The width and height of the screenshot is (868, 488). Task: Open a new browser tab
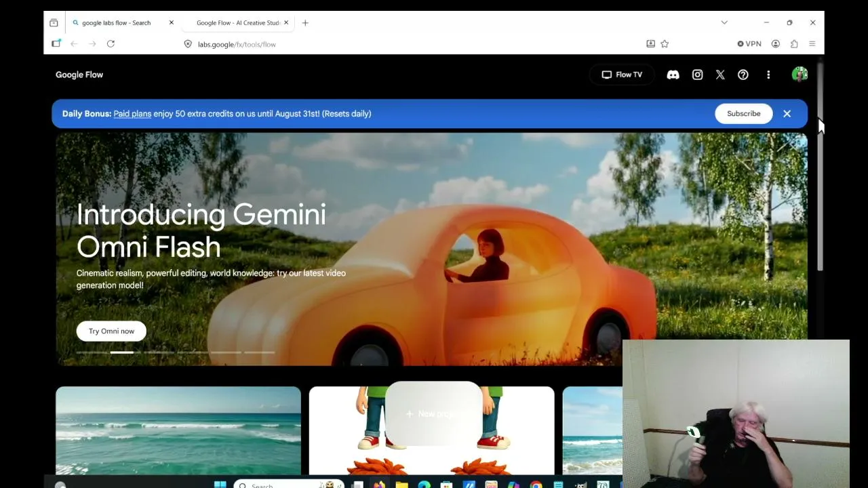point(305,22)
